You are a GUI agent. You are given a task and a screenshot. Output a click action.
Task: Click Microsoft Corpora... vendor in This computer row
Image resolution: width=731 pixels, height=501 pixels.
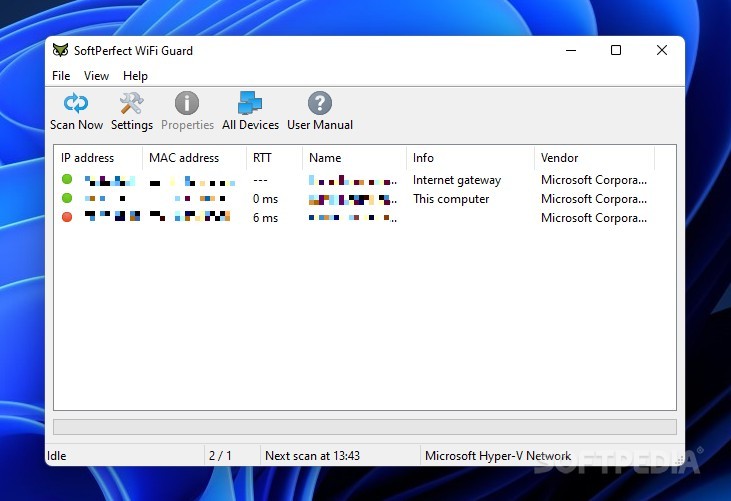594,199
